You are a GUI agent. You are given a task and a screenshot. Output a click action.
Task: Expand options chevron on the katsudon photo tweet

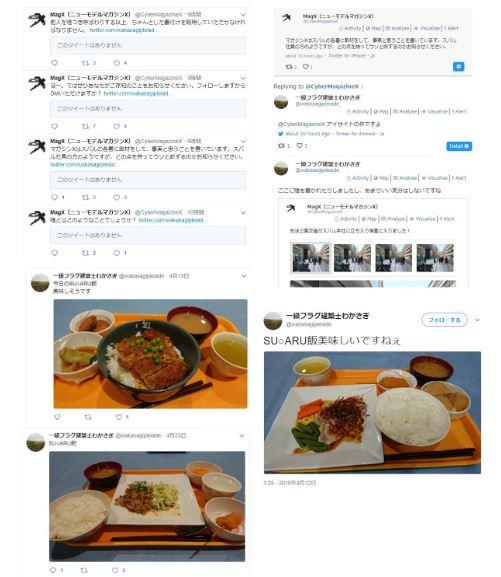[x=243, y=276]
